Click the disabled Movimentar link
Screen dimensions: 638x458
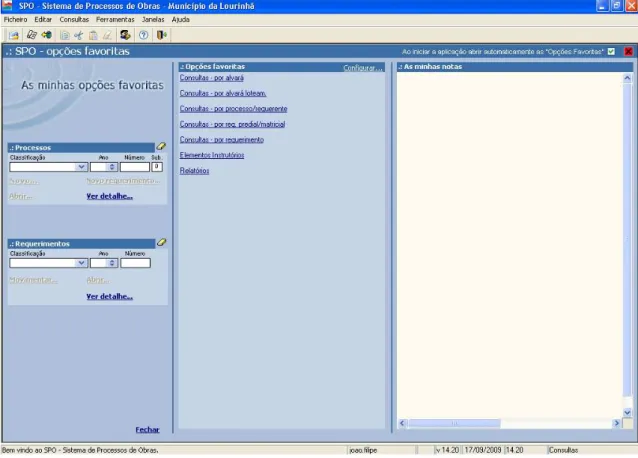(33, 280)
